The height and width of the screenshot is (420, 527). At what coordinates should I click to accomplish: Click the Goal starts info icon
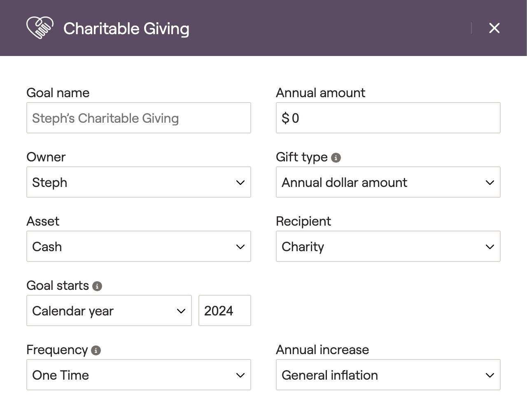97,286
